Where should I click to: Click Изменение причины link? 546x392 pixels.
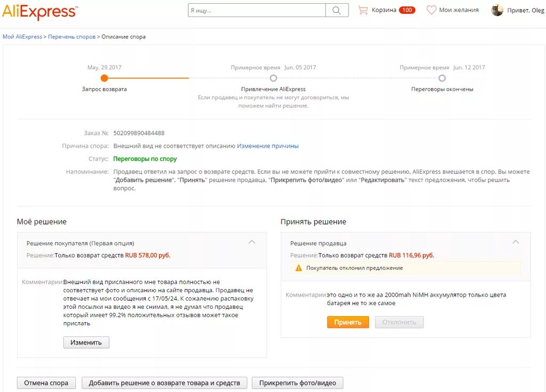point(268,146)
